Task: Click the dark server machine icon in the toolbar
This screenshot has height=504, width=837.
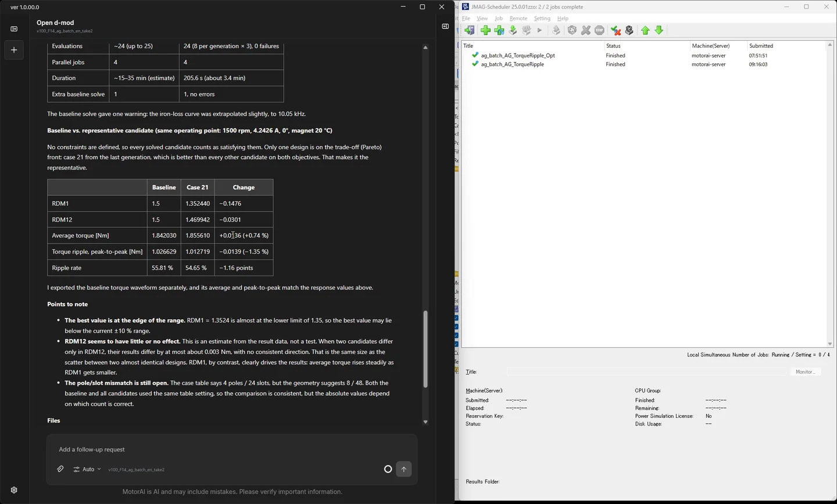Action: coord(629,30)
